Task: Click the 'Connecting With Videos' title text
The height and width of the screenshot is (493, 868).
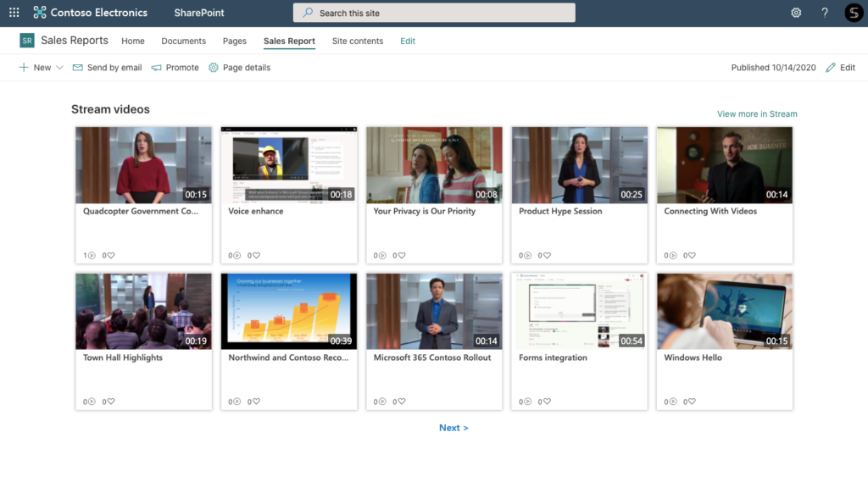Action: click(710, 211)
